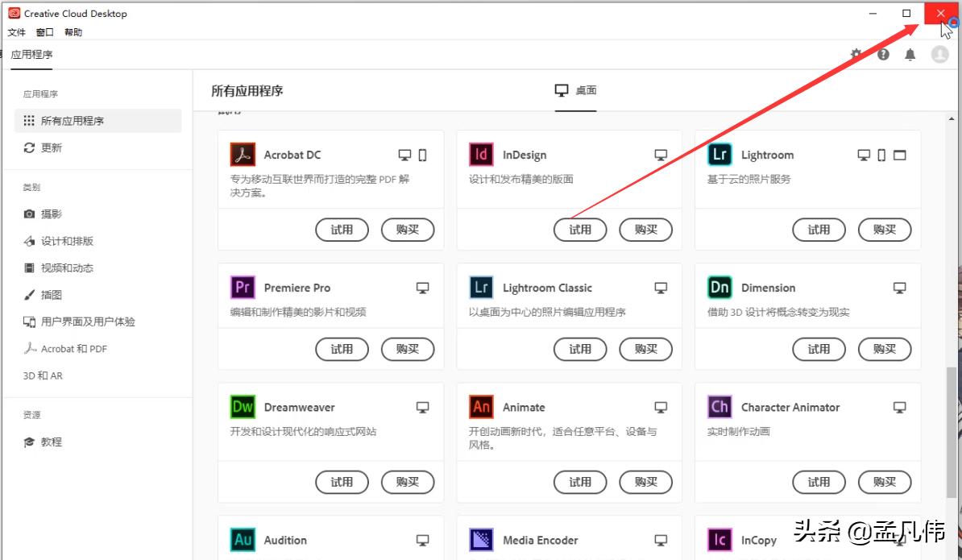Open the Lightroom Classic app icon

[x=481, y=287]
